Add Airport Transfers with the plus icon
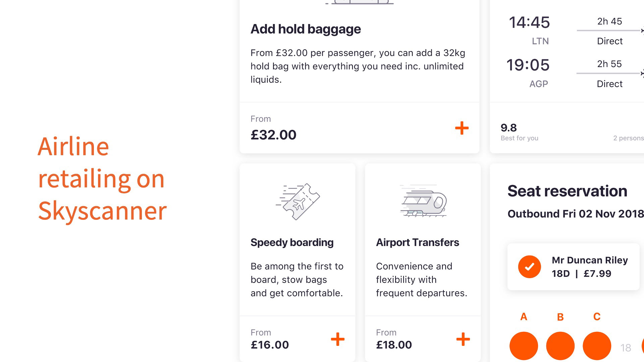This screenshot has width=644, height=362. (x=463, y=339)
